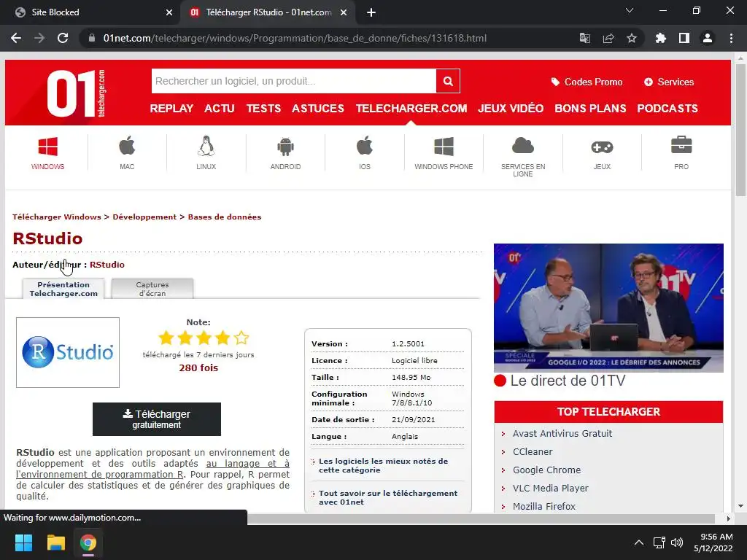Image resolution: width=747 pixels, height=560 pixels.
Task: Open the Chrome profile icon
Action: [708, 38]
